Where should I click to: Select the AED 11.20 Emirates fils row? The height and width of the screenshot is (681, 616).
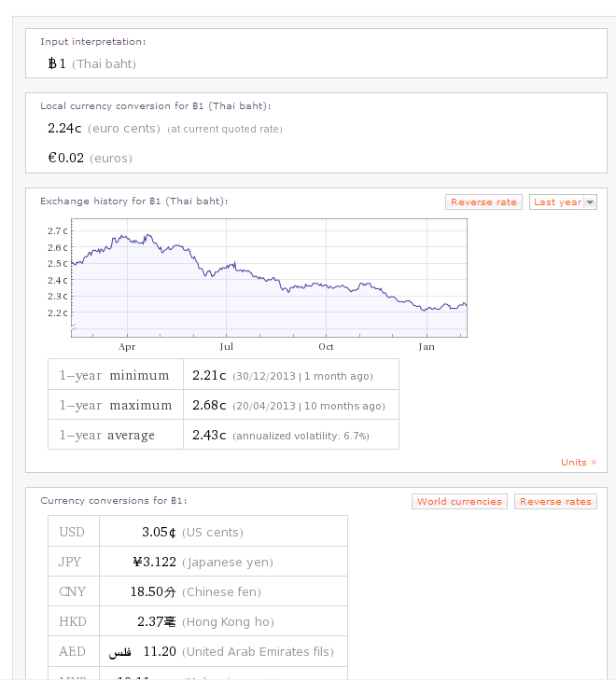(197, 652)
